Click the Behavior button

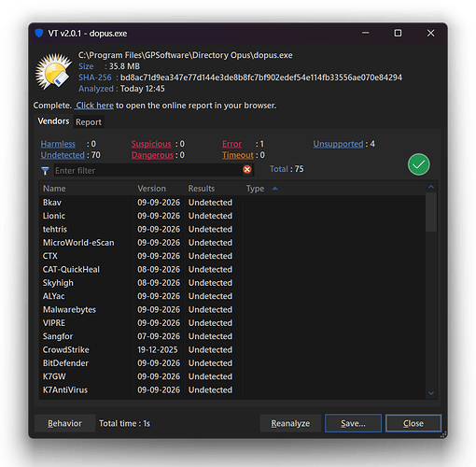point(64,423)
